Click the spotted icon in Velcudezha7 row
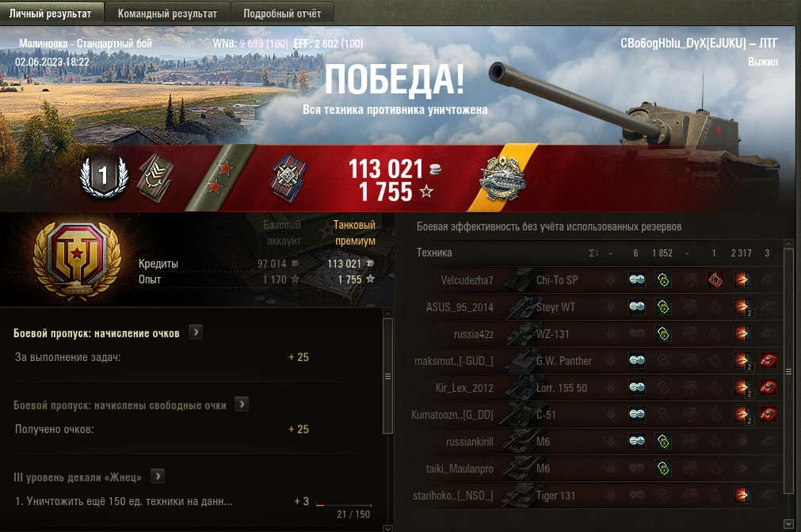 pos(636,279)
